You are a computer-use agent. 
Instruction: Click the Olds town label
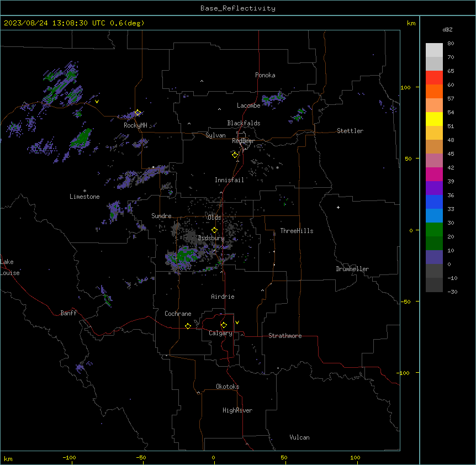(214, 218)
